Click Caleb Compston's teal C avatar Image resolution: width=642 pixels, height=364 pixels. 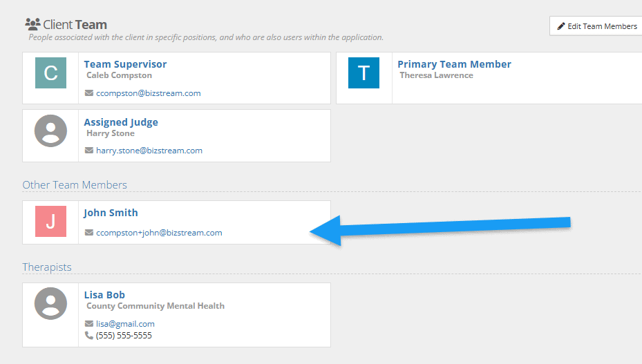tap(50, 73)
